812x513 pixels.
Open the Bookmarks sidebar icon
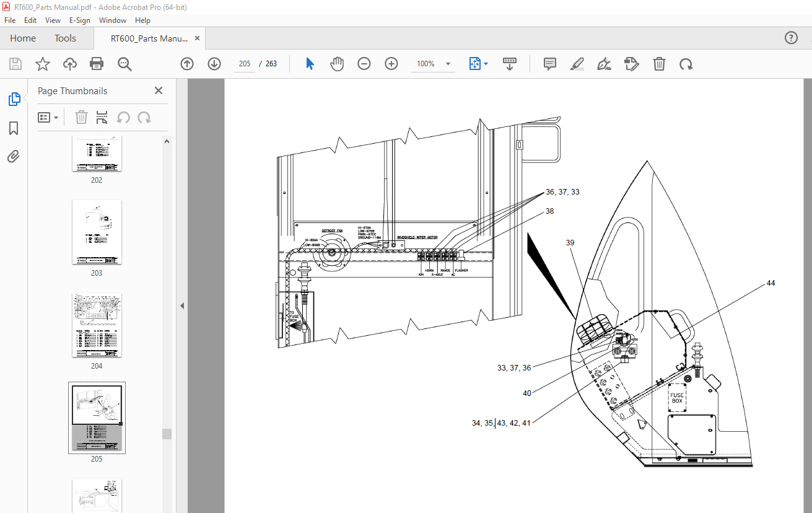coord(14,128)
